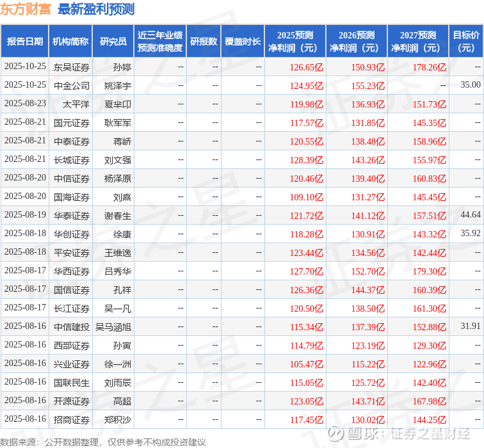484x448 pixels.
Task: Click the 数据来源 disclaimer text
Action: point(103,442)
